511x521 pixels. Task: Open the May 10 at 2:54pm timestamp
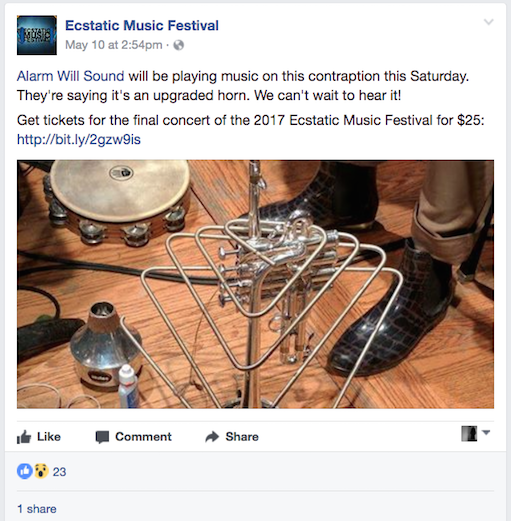[x=114, y=45]
